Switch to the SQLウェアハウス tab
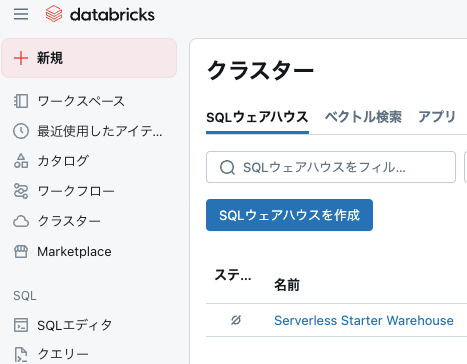 pos(257,117)
